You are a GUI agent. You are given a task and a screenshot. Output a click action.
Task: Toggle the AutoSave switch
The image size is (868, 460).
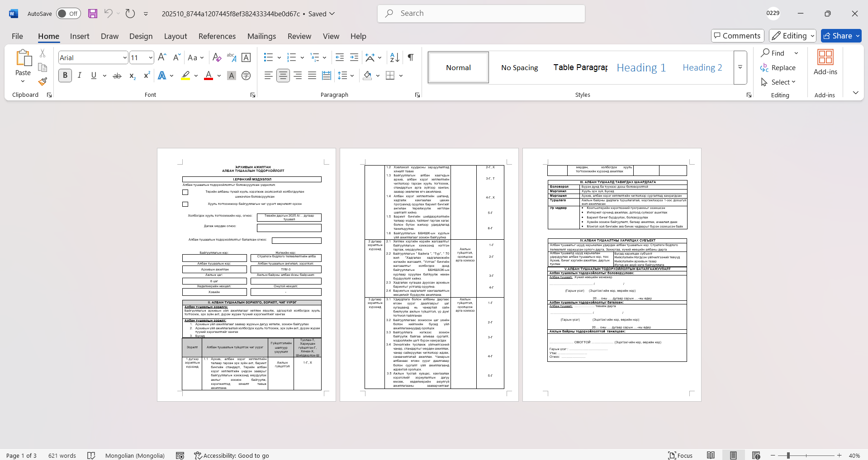coord(68,14)
